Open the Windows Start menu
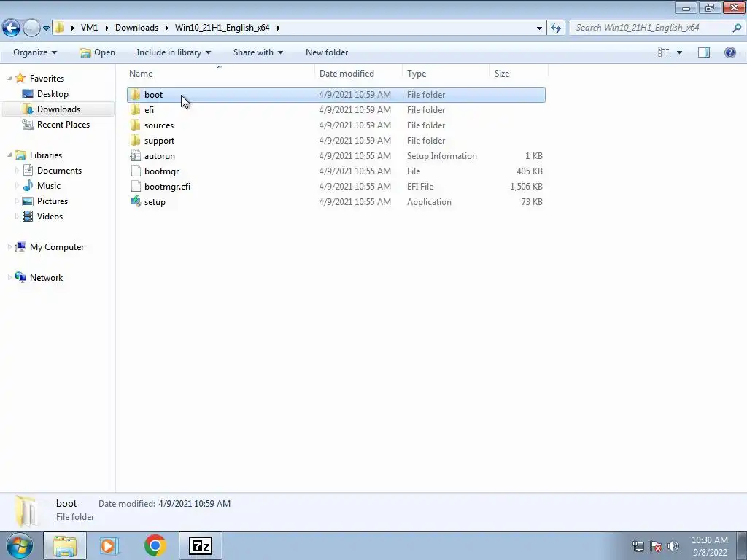Image resolution: width=747 pixels, height=560 pixels. tap(19, 545)
